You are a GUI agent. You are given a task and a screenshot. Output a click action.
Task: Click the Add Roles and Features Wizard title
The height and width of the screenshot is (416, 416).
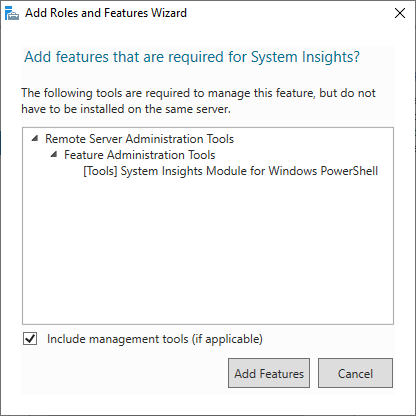106,13
